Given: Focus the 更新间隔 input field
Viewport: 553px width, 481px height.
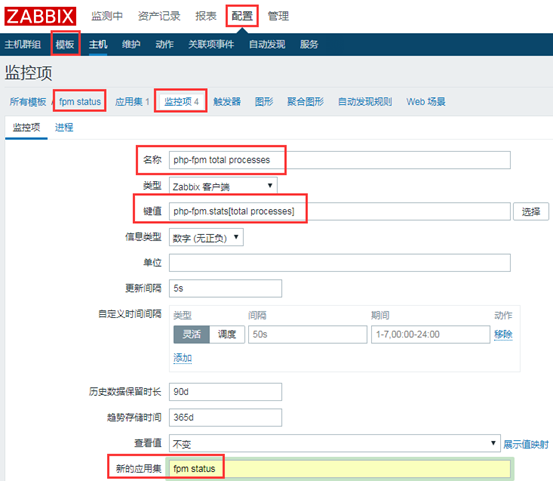Looking at the screenshot, I should point(225,288).
